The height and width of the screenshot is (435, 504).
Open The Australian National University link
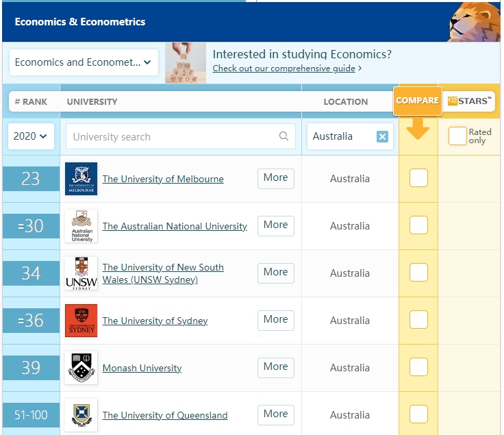[175, 226]
